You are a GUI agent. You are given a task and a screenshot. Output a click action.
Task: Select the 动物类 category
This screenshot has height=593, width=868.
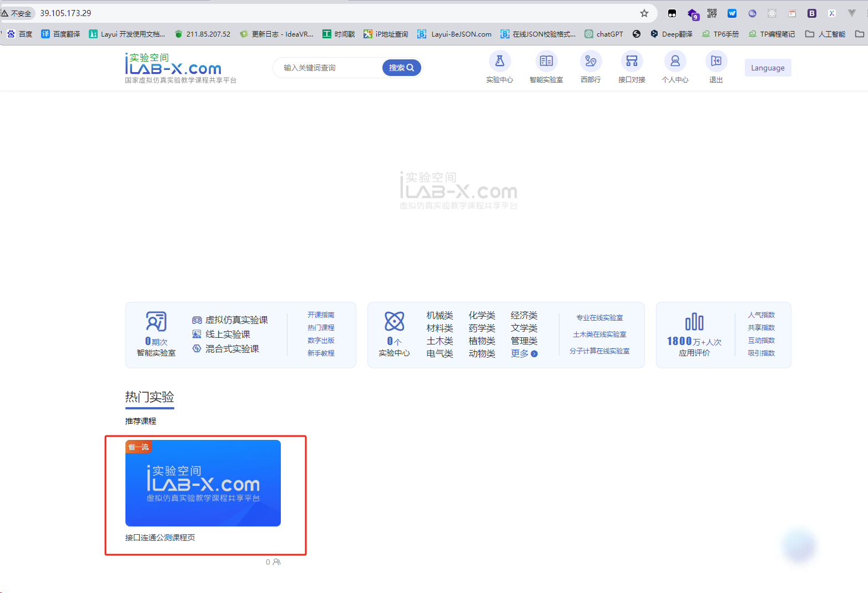[482, 353]
